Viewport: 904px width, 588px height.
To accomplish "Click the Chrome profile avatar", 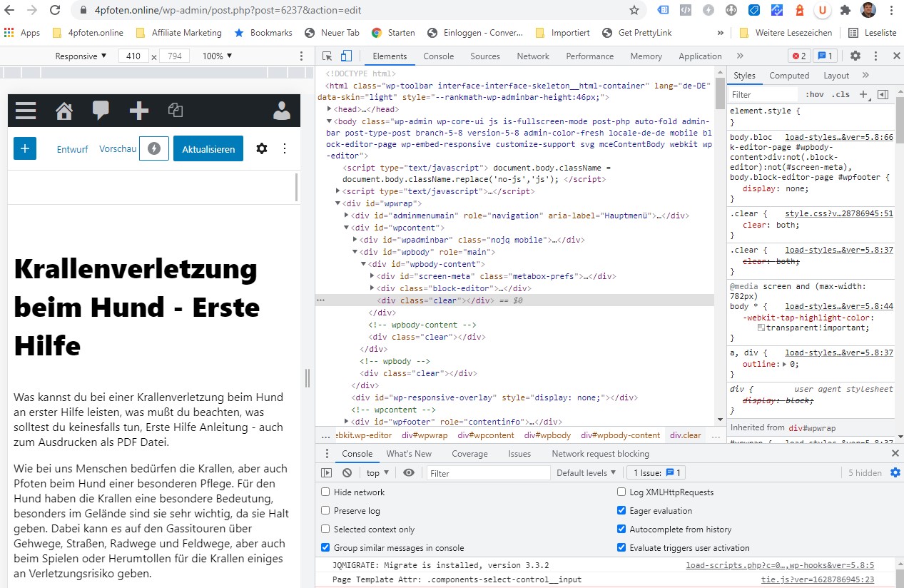I will 868,11.
